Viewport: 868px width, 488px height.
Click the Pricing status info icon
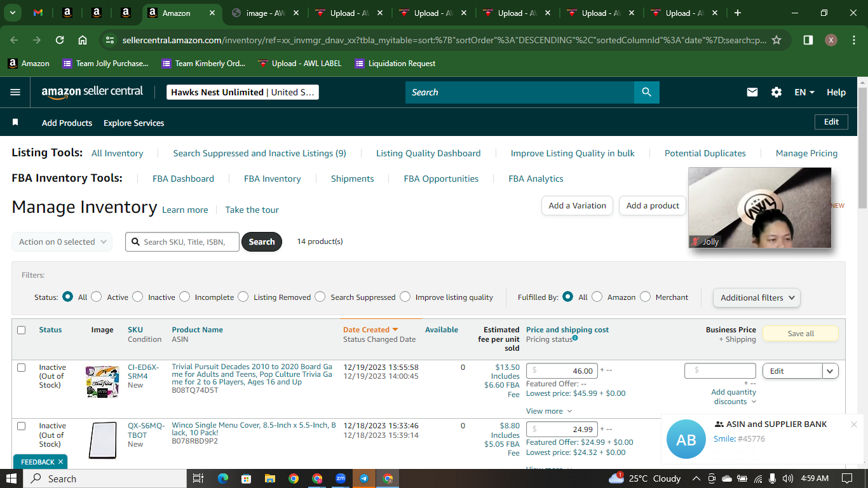[575, 338]
